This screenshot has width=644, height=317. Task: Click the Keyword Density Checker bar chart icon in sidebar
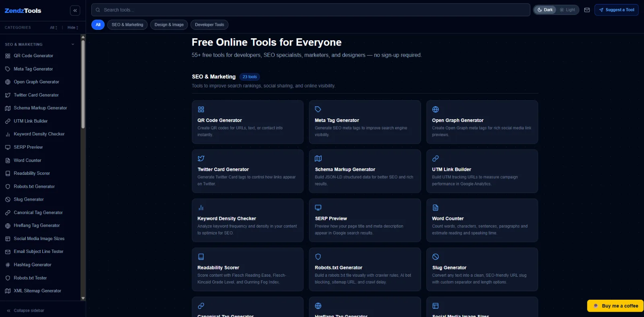pyautogui.click(x=8, y=134)
